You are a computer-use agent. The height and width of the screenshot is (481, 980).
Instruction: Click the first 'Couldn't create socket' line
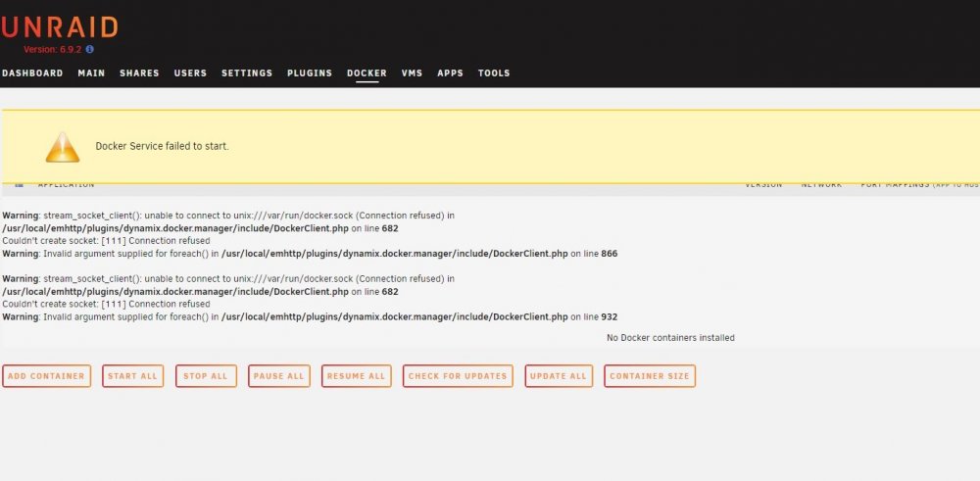[x=106, y=241]
